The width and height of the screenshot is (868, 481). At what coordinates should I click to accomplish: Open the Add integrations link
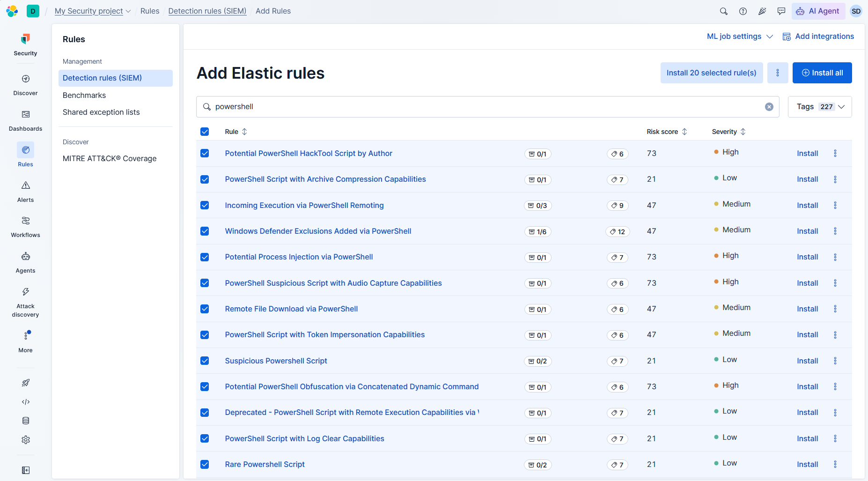pos(818,36)
